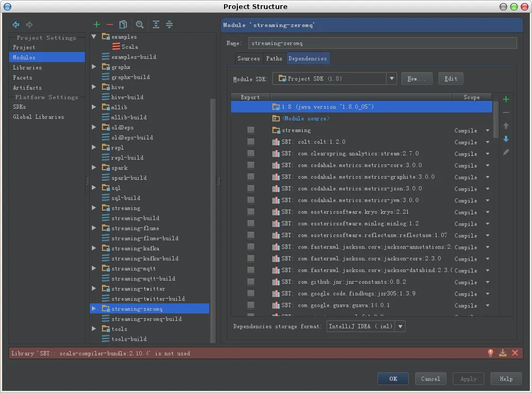The image size is (532, 393).
Task: Click the New... SDK button
Action: pyautogui.click(x=417, y=78)
